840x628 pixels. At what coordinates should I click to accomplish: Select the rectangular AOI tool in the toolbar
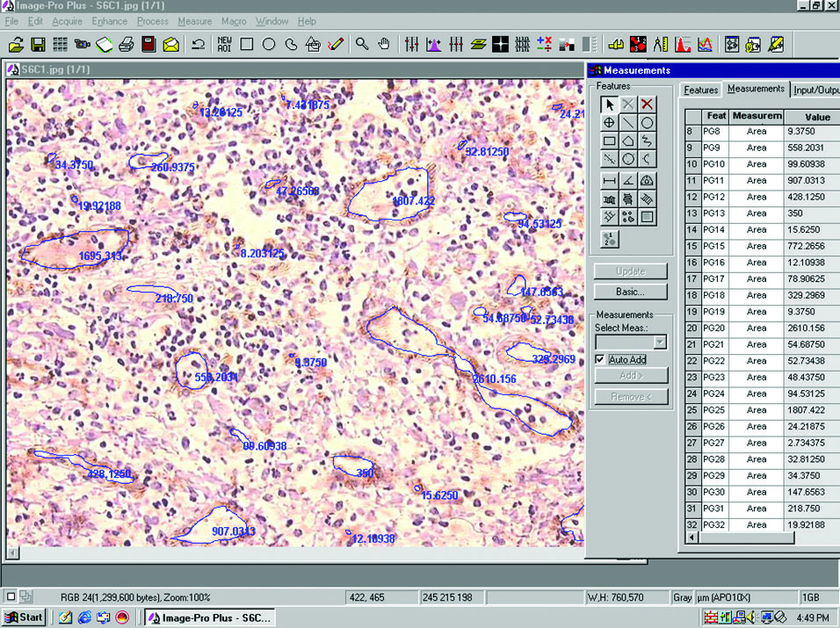point(246,44)
